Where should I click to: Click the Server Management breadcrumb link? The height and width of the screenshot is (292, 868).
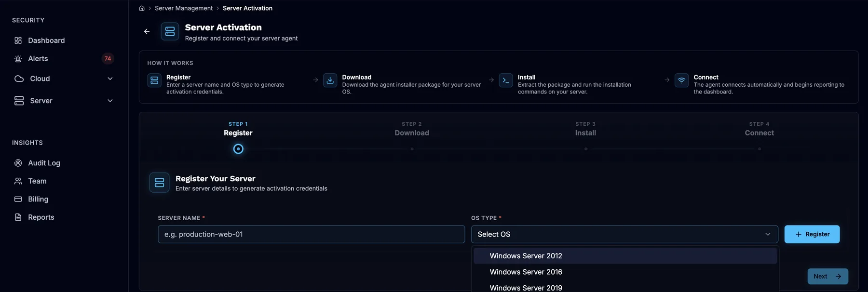184,8
